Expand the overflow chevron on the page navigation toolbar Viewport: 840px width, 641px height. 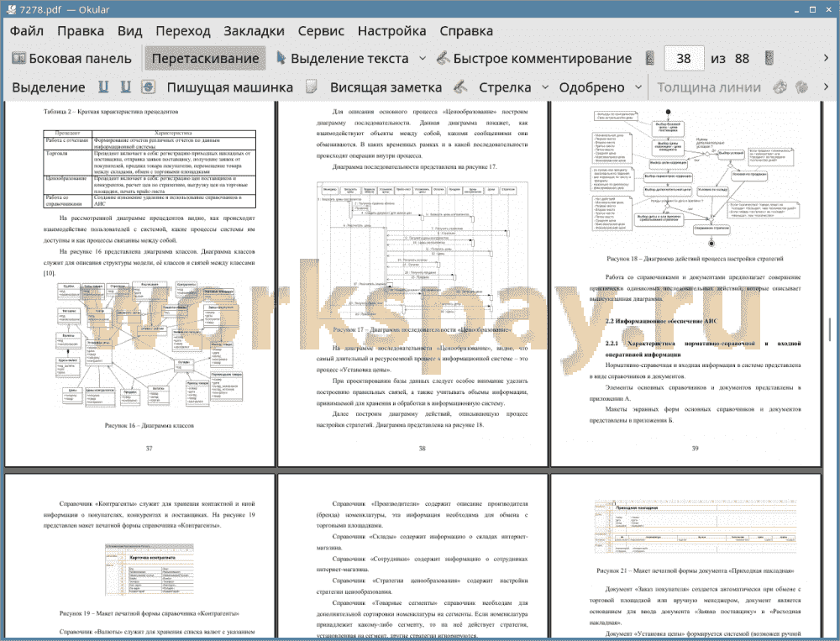pyautogui.click(x=826, y=58)
